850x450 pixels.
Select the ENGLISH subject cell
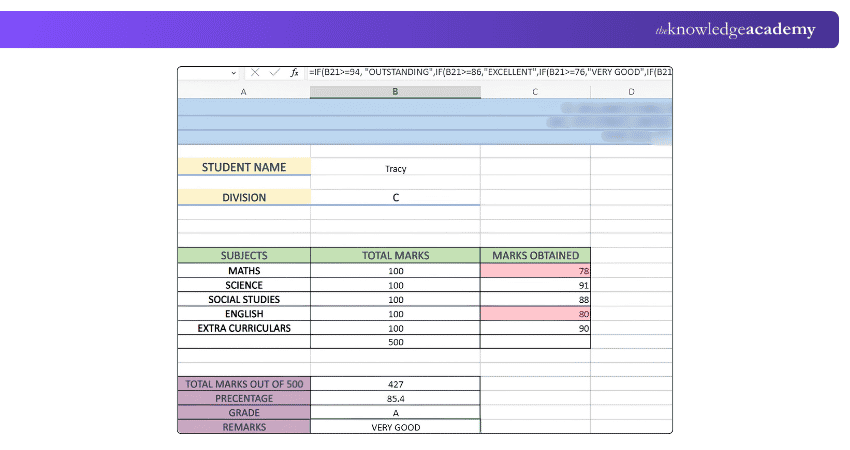pos(244,313)
